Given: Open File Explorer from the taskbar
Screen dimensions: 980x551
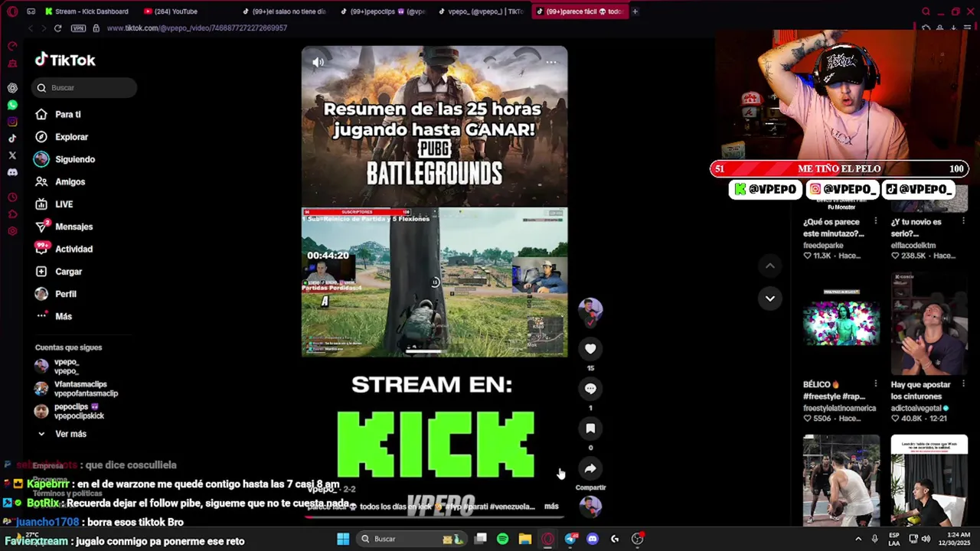Looking at the screenshot, I should (x=525, y=539).
